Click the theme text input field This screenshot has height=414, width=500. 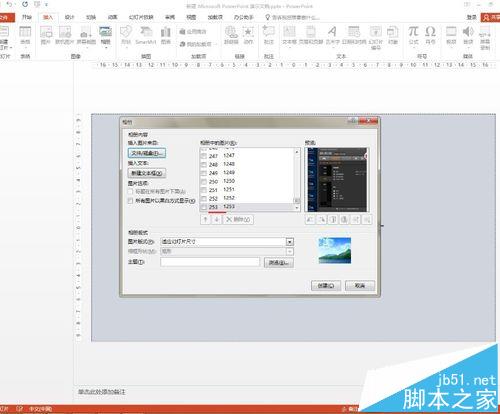click(x=210, y=262)
